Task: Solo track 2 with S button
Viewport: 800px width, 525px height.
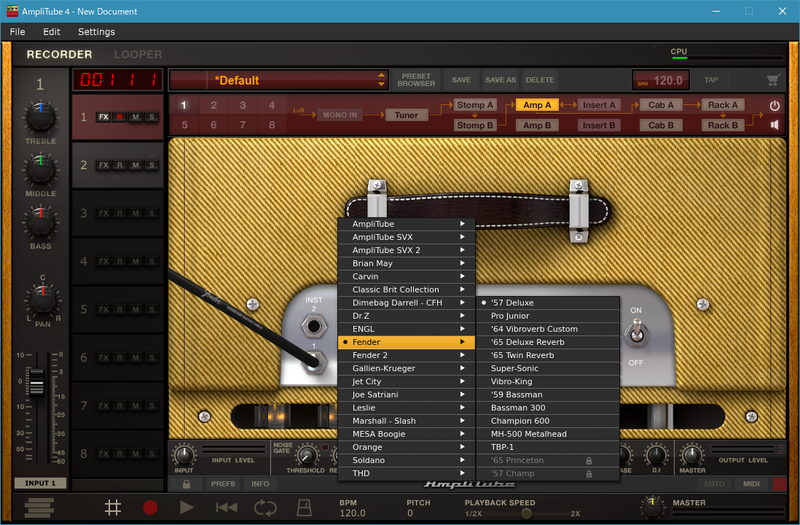Action: click(x=152, y=165)
